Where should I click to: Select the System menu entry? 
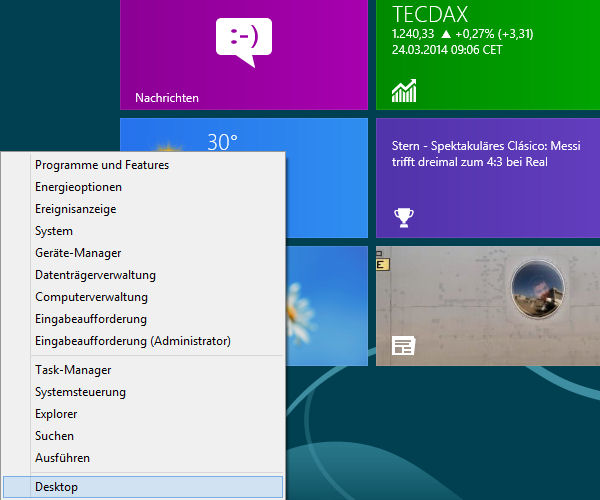coord(54,231)
